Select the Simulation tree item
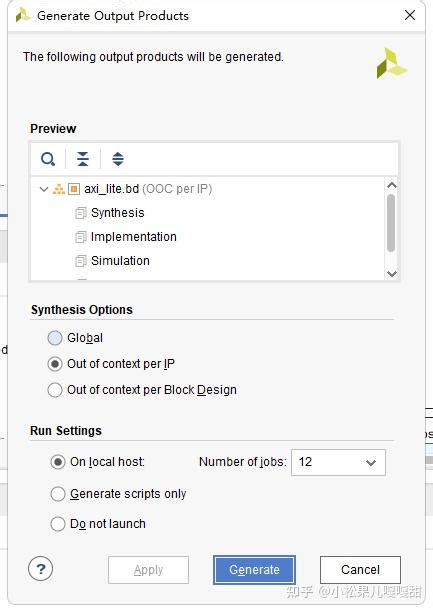 point(120,261)
